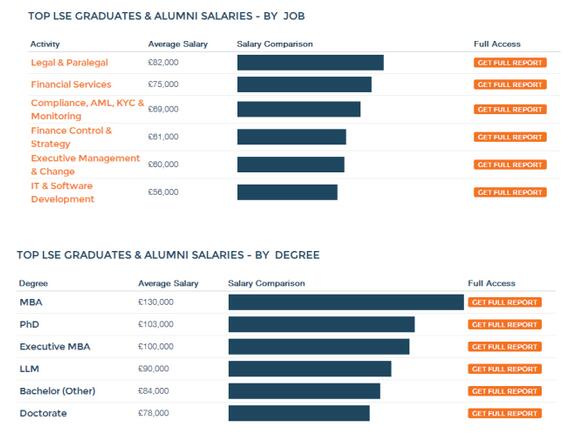The height and width of the screenshot is (441, 584).
Task: Get full report for Bachelor (Other)
Action: pos(505,391)
